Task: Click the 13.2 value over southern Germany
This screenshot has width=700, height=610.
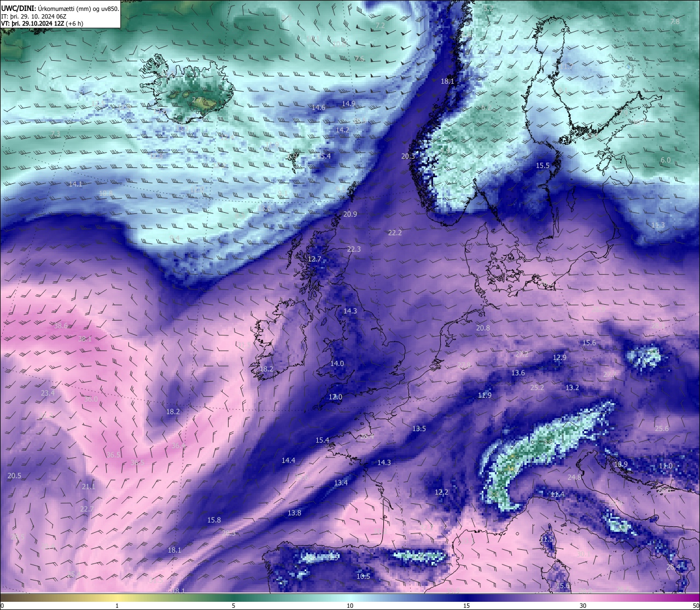Action: (572, 387)
